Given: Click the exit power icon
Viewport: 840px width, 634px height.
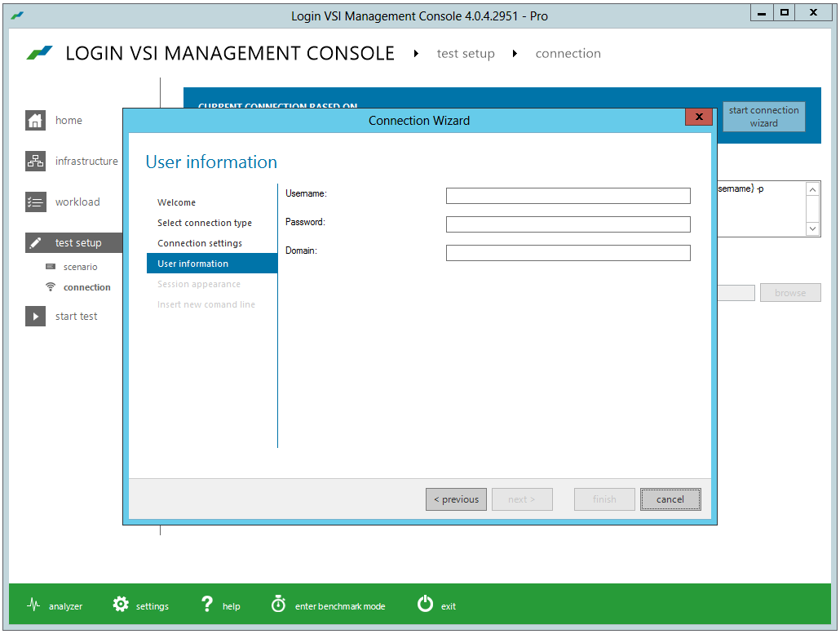Looking at the screenshot, I should coord(426,604).
